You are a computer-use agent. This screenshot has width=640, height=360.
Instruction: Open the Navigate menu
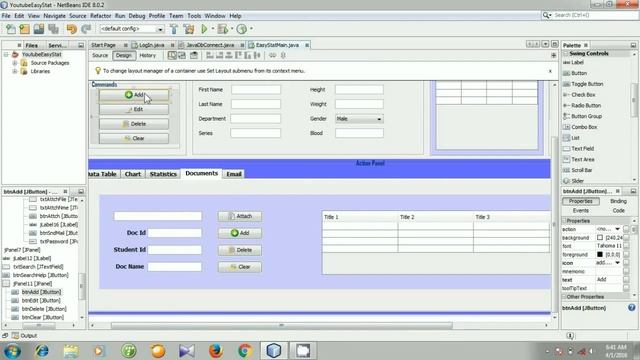(54, 16)
